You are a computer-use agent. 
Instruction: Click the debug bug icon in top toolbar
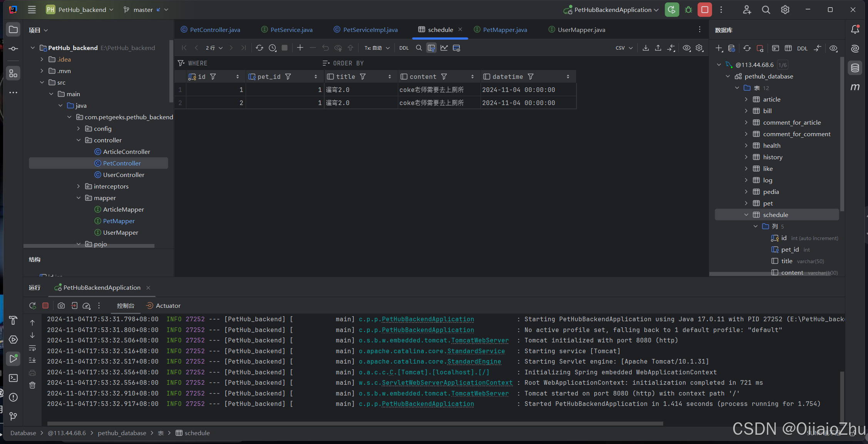(x=689, y=10)
